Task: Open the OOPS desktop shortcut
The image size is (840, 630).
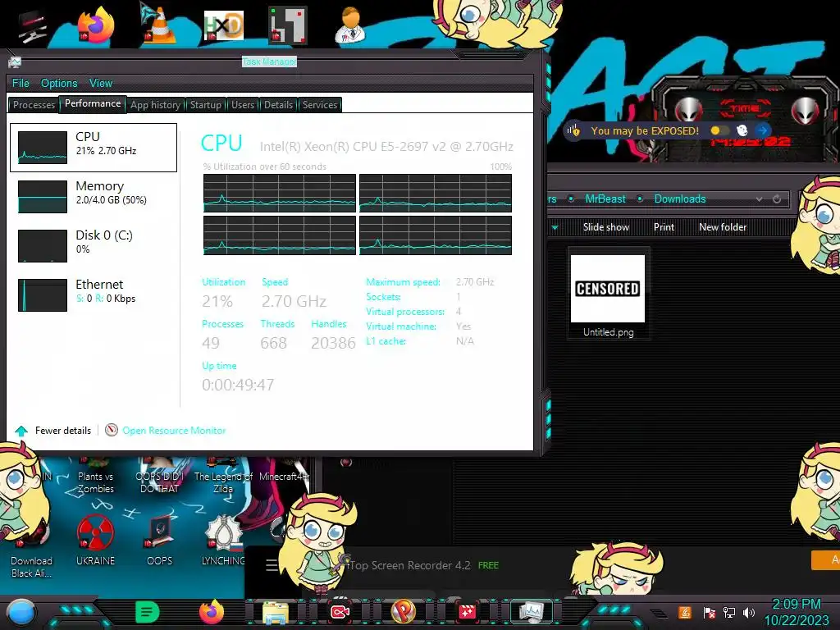Action: click(x=160, y=540)
